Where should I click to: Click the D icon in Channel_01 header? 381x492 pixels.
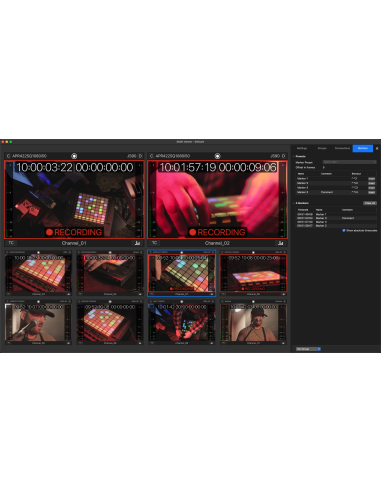(x=140, y=156)
